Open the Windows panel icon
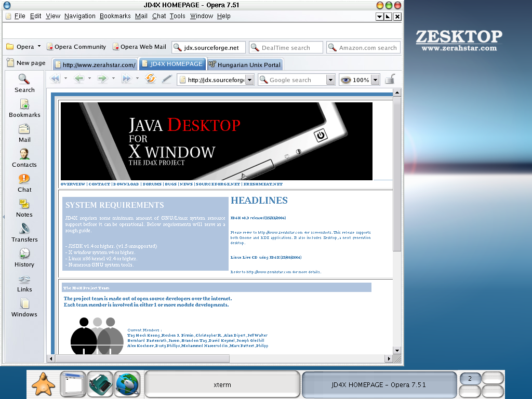This screenshot has height=399, width=532. 24,308
